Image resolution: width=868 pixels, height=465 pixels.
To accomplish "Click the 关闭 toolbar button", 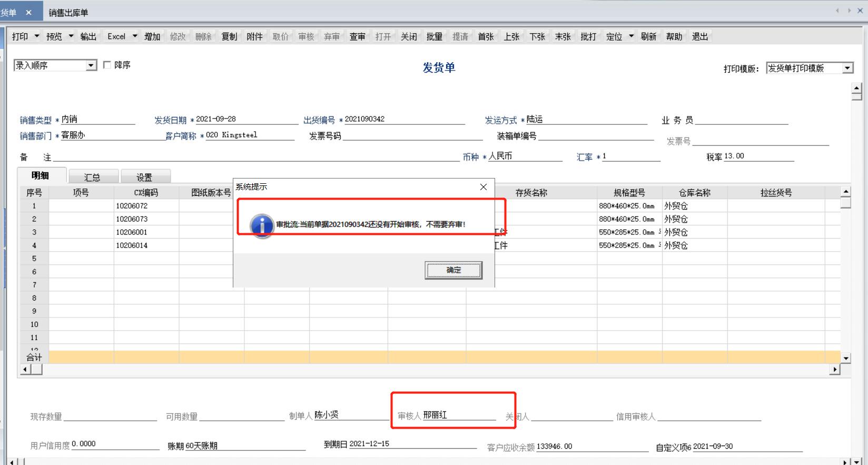I will pyautogui.click(x=409, y=36).
